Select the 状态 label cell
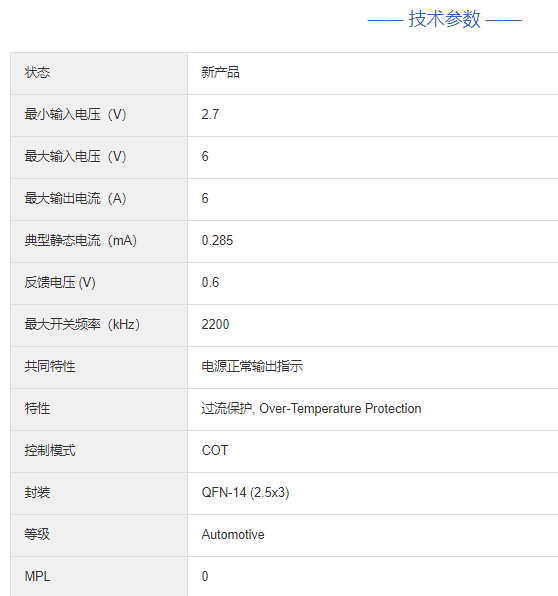The image size is (558, 596). (x=99, y=73)
